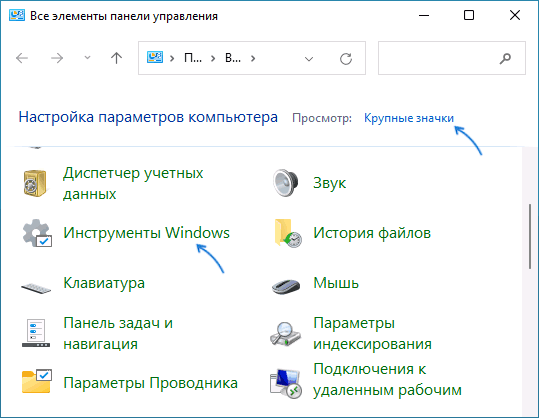Open the Taskbar and navigation icon
The height and width of the screenshot is (418, 539).
coord(36,333)
